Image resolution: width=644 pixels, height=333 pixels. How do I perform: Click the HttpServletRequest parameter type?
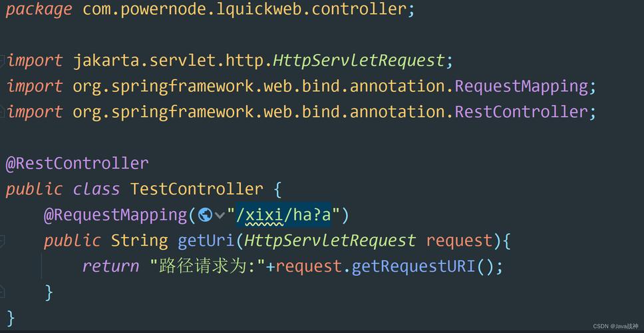click(x=330, y=240)
